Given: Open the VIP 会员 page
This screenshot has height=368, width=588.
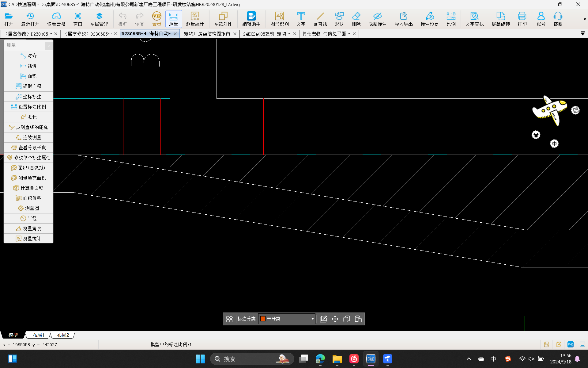Looking at the screenshot, I should tap(157, 19).
